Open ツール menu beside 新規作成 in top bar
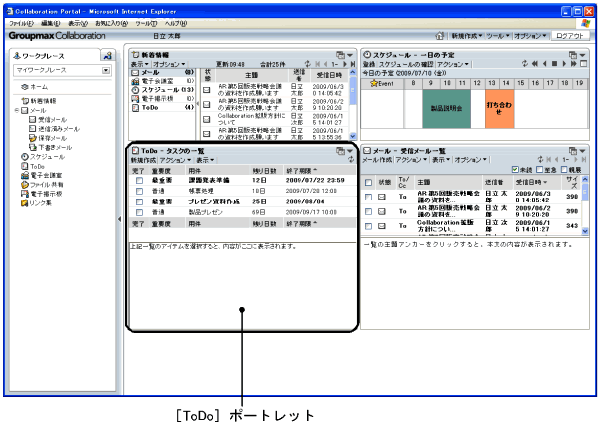600x428 pixels. click(x=498, y=36)
